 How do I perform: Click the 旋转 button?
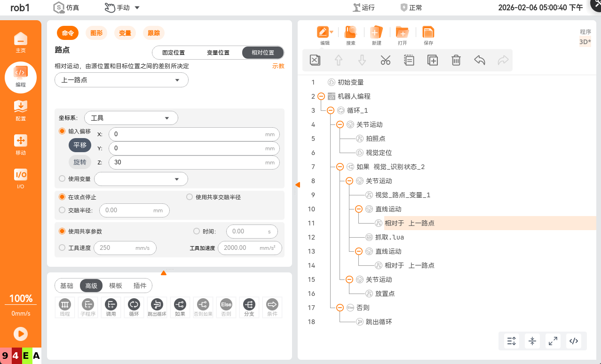pyautogui.click(x=80, y=162)
